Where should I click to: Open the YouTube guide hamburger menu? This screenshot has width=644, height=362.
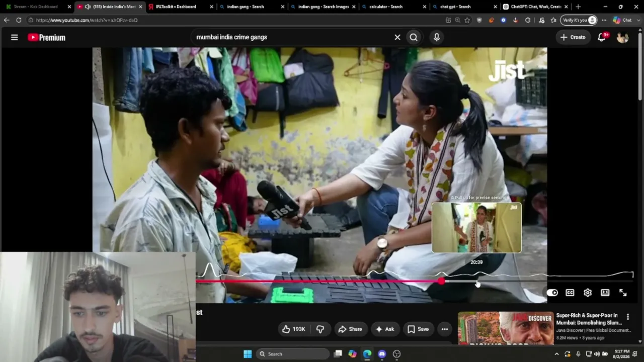point(15,37)
